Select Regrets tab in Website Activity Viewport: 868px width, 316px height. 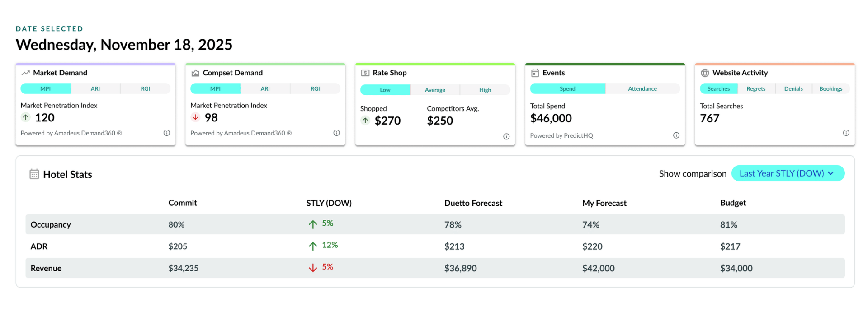[756, 88]
